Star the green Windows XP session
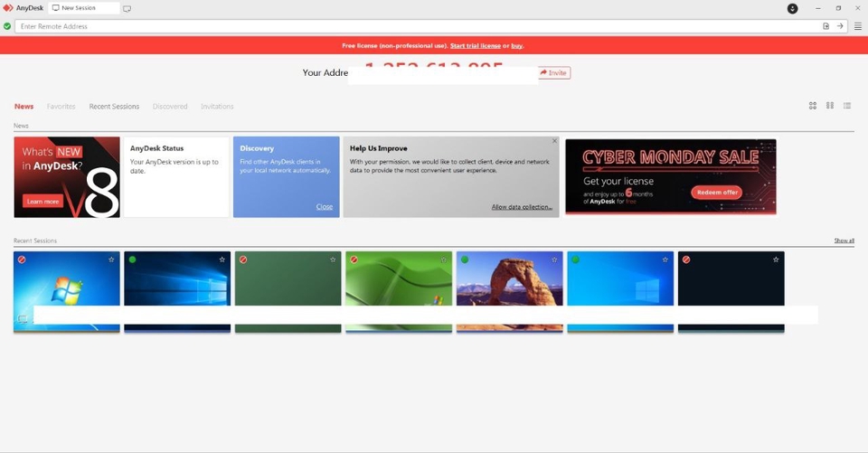The height and width of the screenshot is (453, 868). point(443,260)
